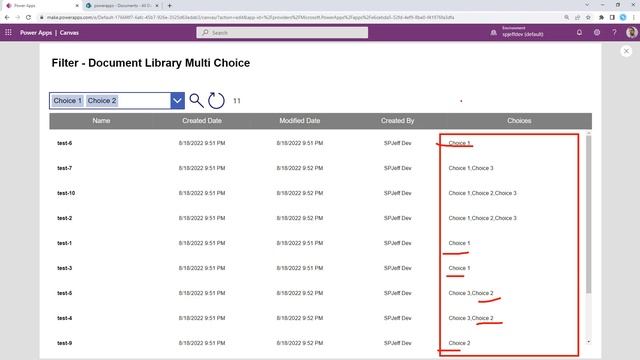Close the Power Apps browser tab
This screenshot has width=640, height=360.
pos(77,6)
